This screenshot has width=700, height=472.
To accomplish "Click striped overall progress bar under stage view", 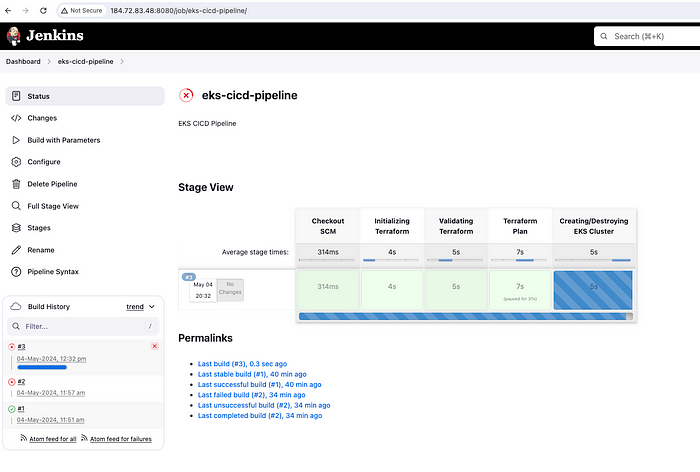I will [x=466, y=316].
